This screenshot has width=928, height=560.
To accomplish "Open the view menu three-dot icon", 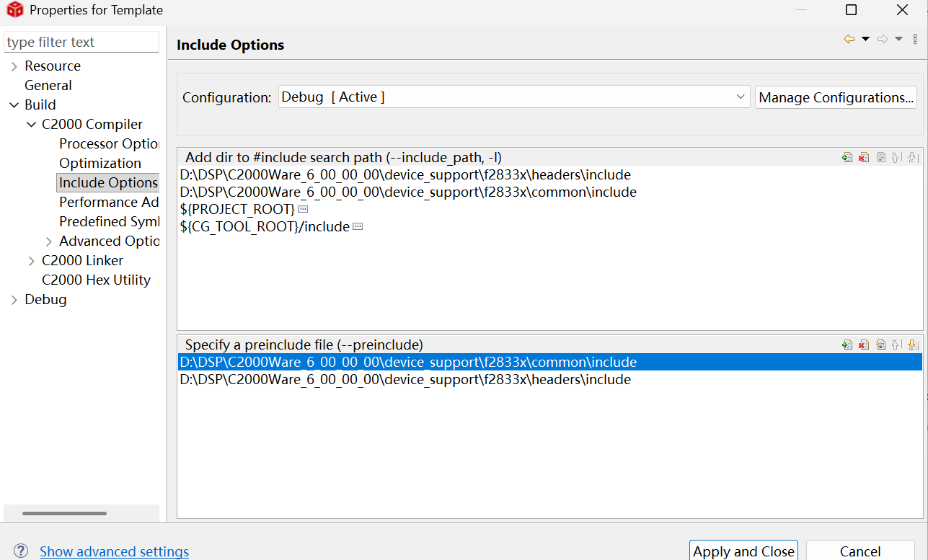I will 915,39.
